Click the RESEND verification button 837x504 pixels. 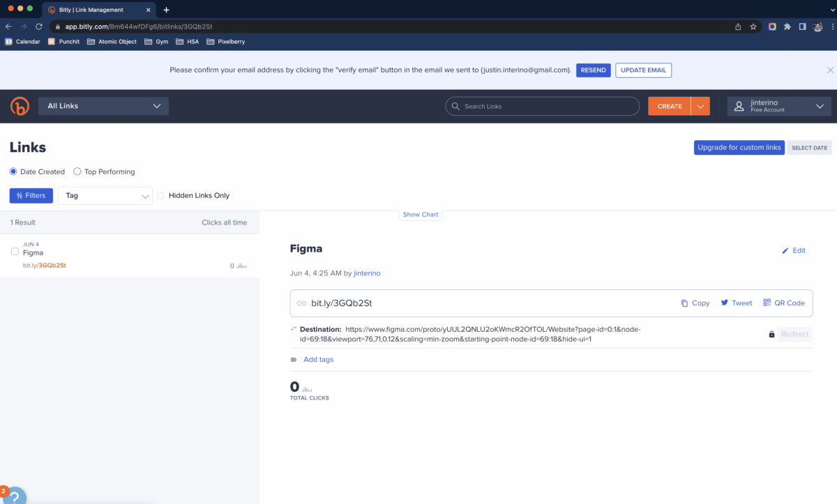(x=593, y=70)
